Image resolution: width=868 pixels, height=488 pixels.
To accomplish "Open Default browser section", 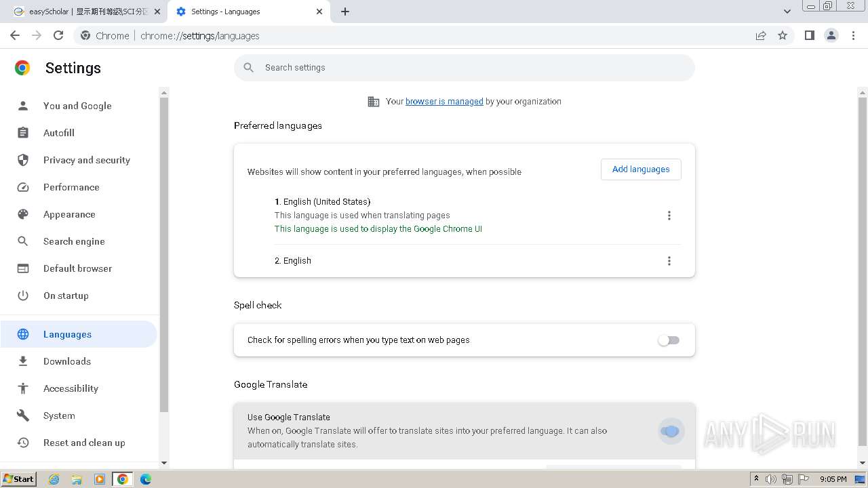I will click(x=80, y=268).
